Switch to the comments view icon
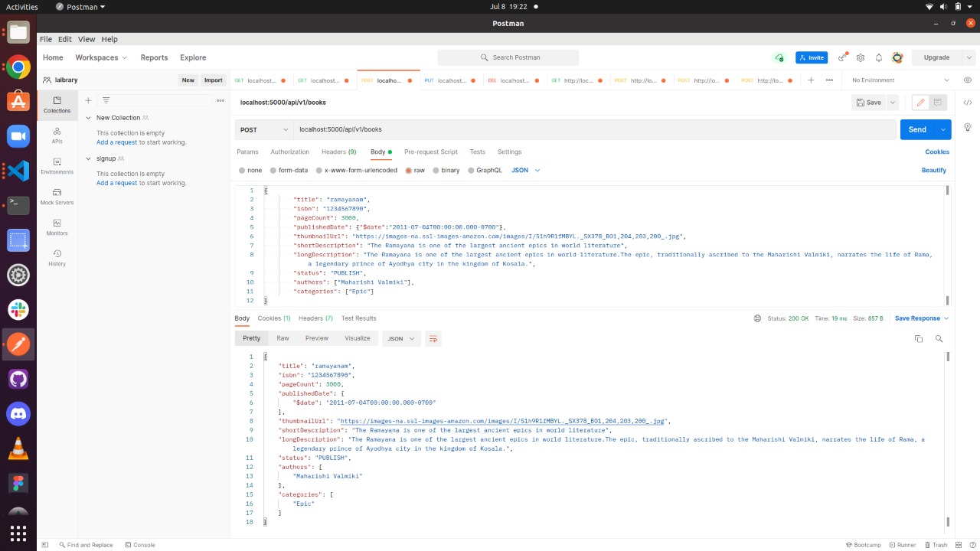The height and width of the screenshot is (551, 980). (938, 103)
